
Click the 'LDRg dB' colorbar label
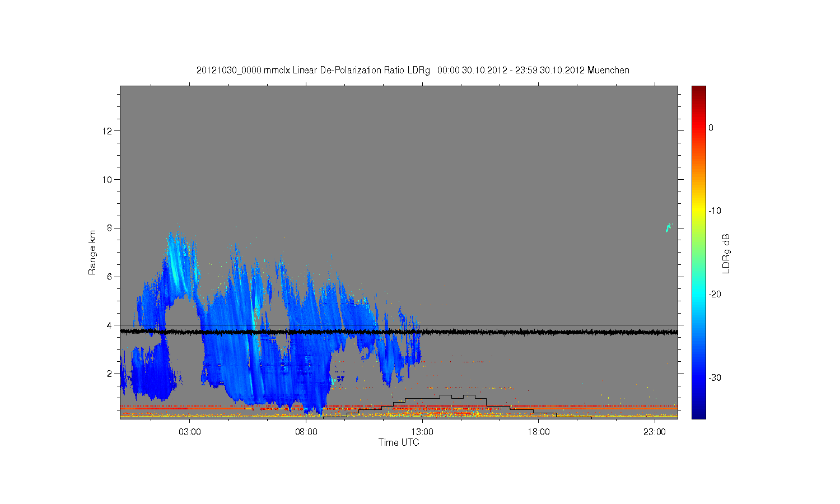(726, 254)
